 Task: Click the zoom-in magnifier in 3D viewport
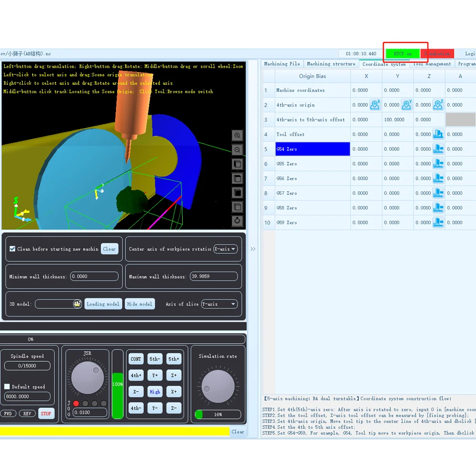237,136
